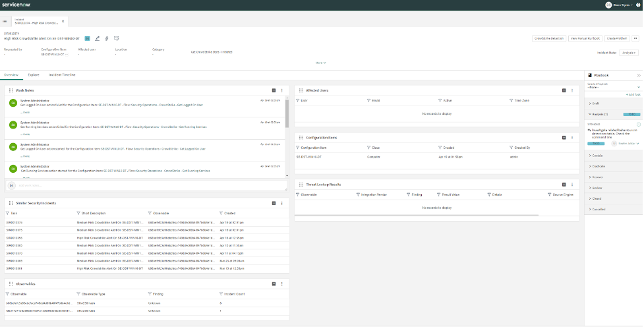The width and height of the screenshot is (644, 329).
Task: Click the Observables panel maximize icon
Action: pos(274,284)
